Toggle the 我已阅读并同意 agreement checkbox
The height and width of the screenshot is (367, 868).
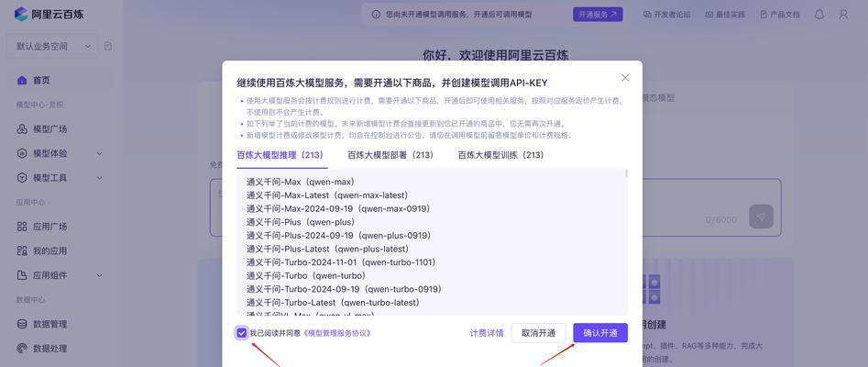click(x=241, y=333)
